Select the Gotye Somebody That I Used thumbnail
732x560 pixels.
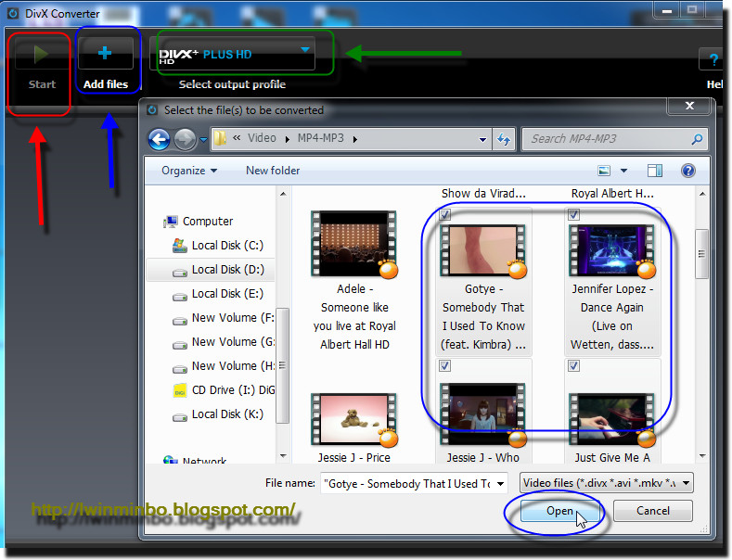tap(482, 250)
